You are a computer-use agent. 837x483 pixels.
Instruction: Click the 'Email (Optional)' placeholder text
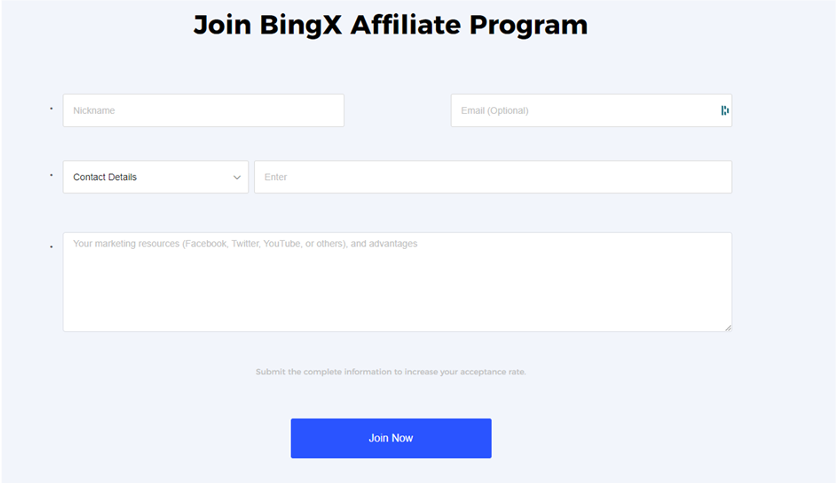coord(495,110)
